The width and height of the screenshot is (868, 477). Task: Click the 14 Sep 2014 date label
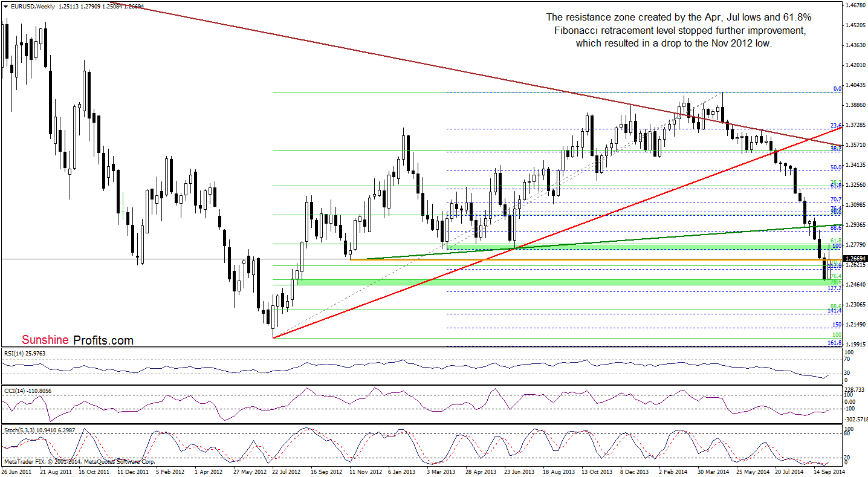click(828, 472)
